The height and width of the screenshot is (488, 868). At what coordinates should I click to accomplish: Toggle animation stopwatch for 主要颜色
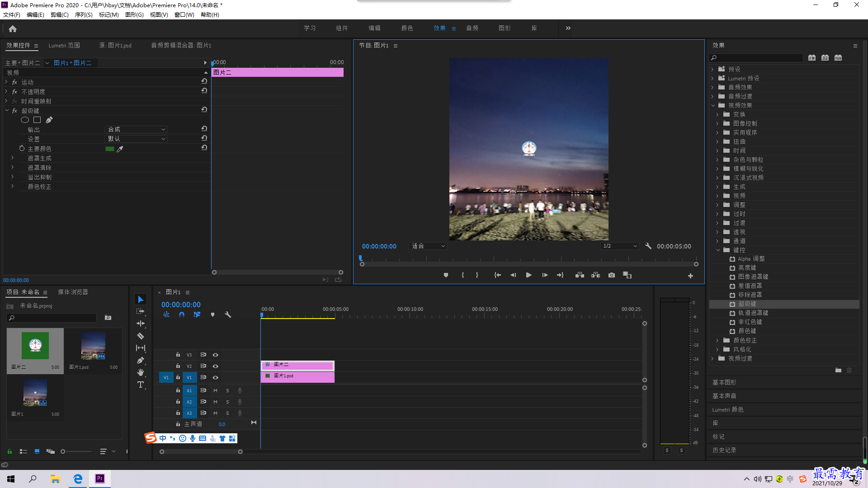[x=22, y=148]
